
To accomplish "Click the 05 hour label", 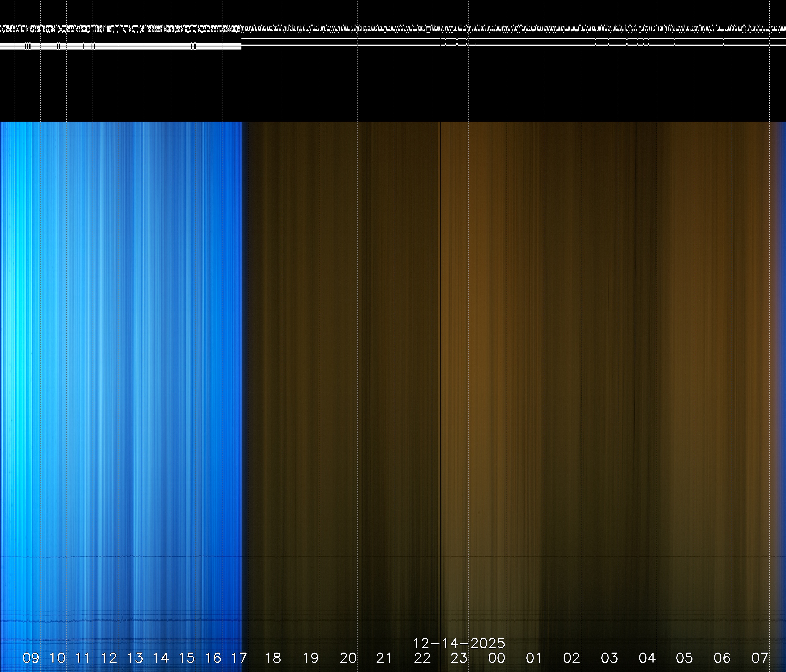I will tap(684, 658).
